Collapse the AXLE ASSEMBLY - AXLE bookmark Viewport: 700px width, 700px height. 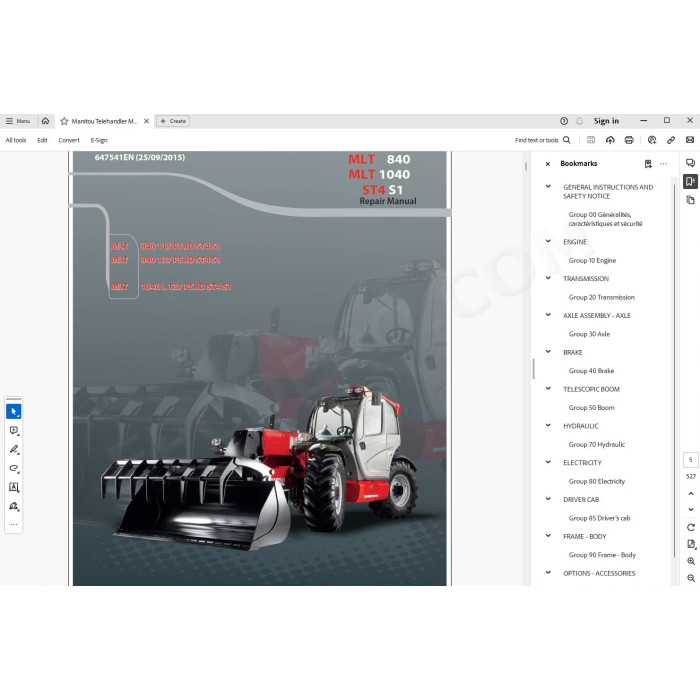pyautogui.click(x=549, y=315)
